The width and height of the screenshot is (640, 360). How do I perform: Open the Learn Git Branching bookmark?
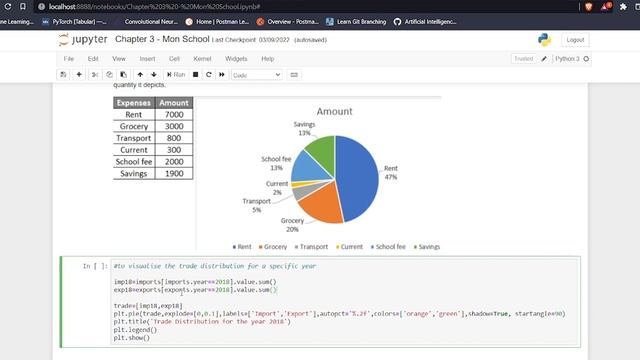(356, 22)
